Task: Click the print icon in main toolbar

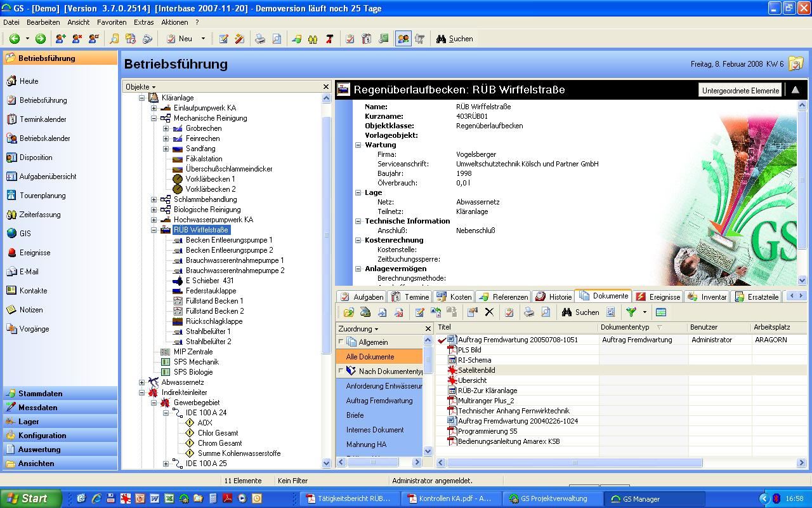Action: click(x=260, y=39)
